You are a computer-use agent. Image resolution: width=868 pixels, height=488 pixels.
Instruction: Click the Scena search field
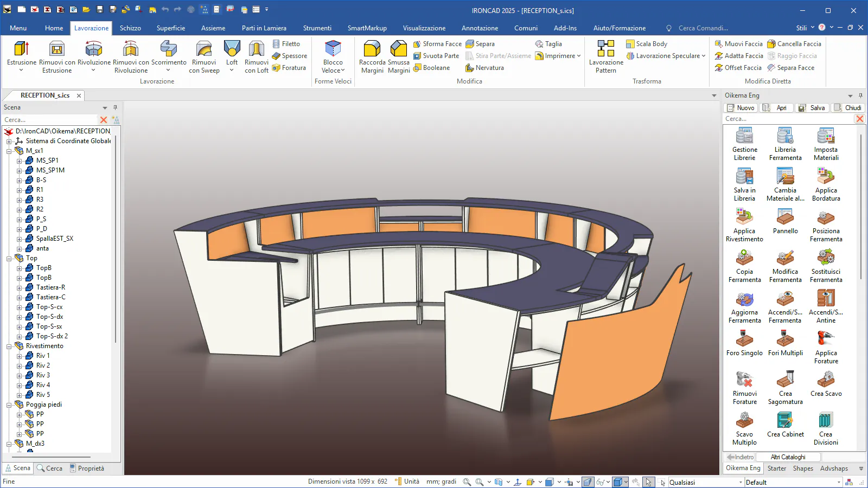50,120
